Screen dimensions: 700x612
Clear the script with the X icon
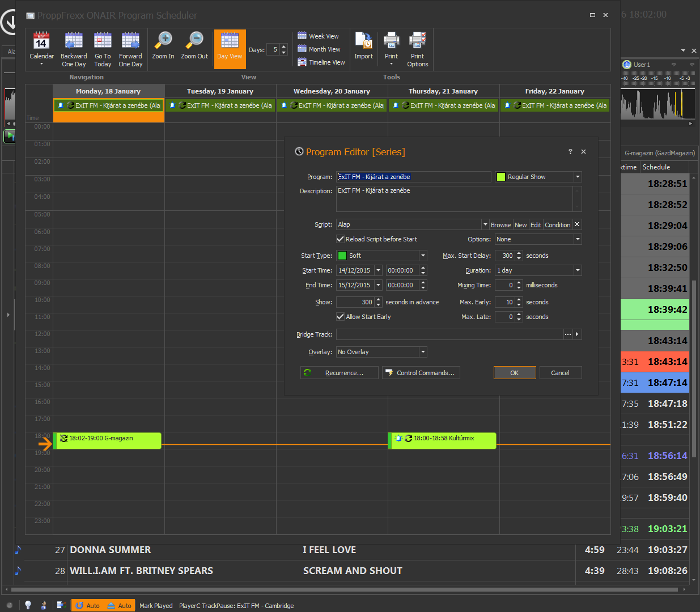pos(577,224)
